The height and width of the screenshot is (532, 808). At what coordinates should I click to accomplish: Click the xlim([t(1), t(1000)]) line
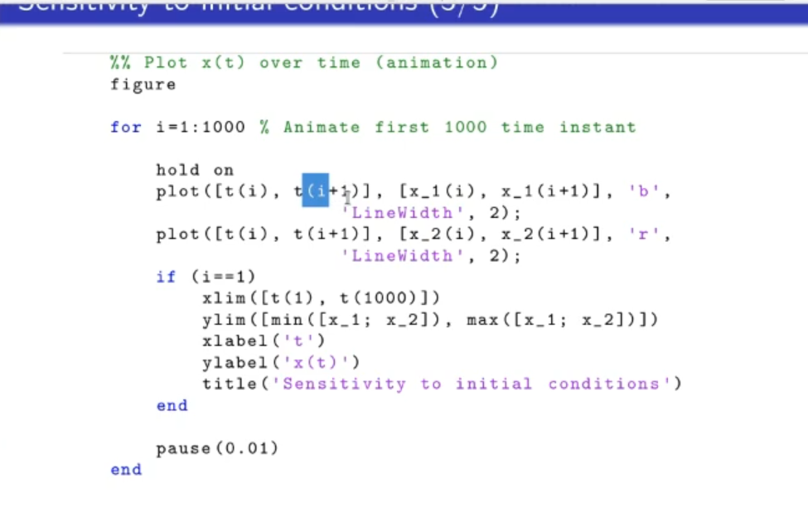[321, 298]
